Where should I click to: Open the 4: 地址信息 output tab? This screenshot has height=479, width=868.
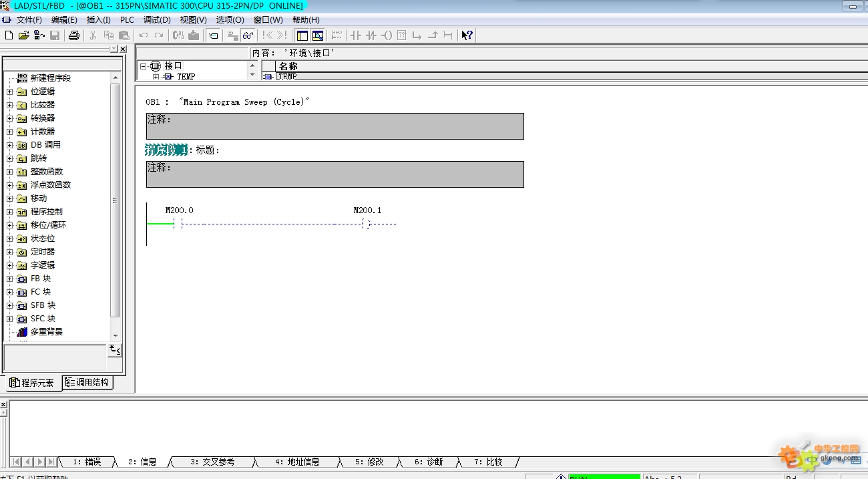pos(297,462)
